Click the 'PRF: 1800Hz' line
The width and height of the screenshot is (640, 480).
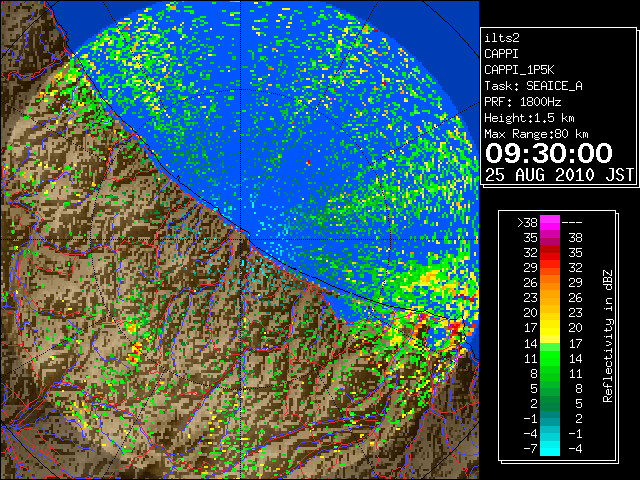[x=522, y=102]
